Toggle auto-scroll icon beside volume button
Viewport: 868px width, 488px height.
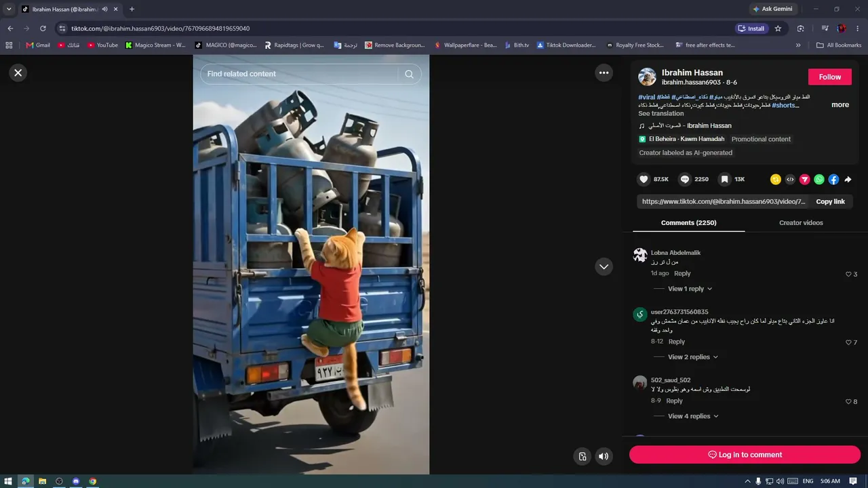click(x=582, y=456)
